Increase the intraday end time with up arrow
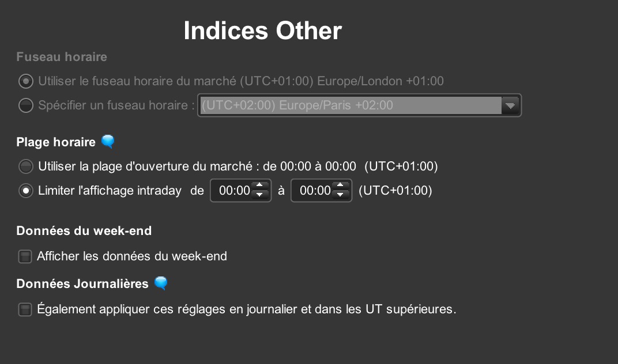 [x=341, y=186]
